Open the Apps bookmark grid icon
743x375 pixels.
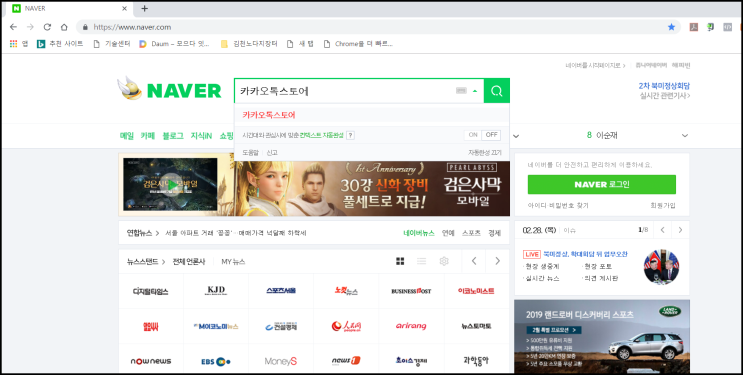14,44
